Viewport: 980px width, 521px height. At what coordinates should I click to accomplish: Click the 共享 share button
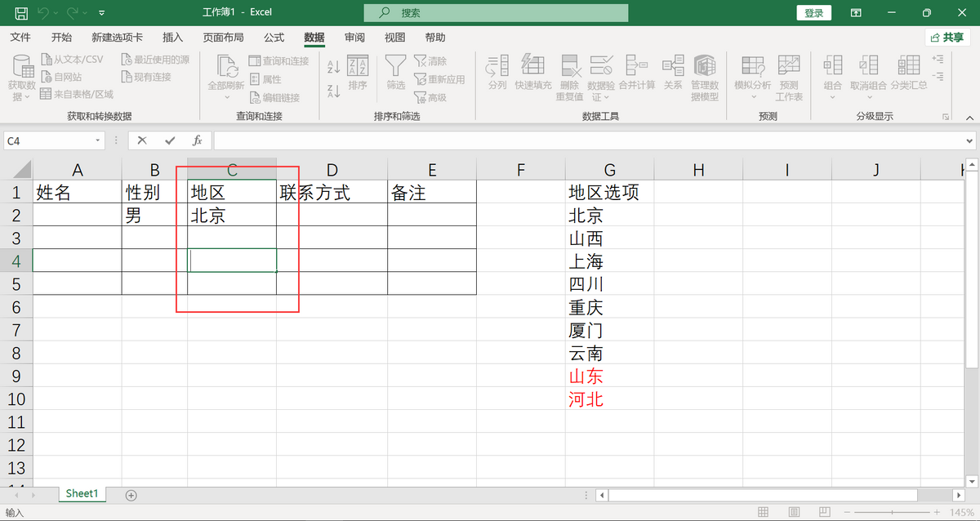947,38
